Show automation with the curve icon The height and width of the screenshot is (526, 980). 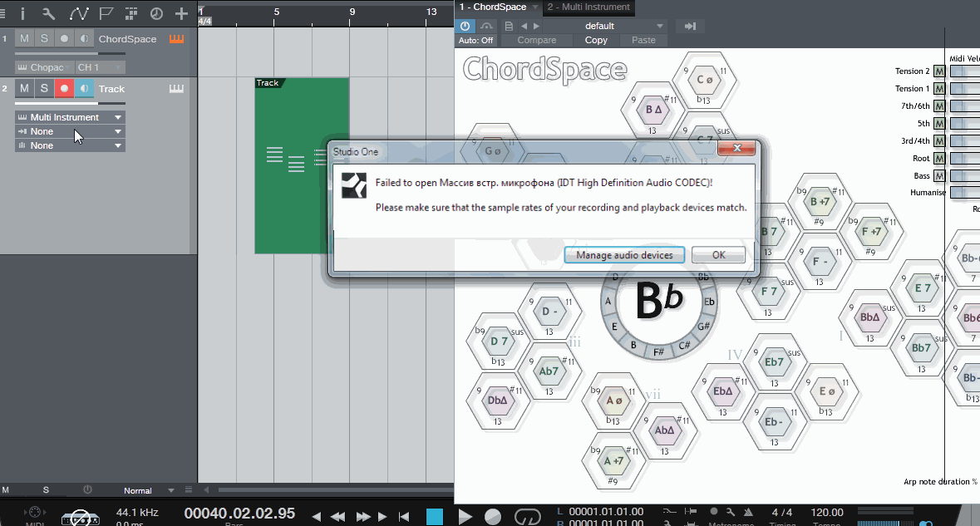(x=78, y=13)
